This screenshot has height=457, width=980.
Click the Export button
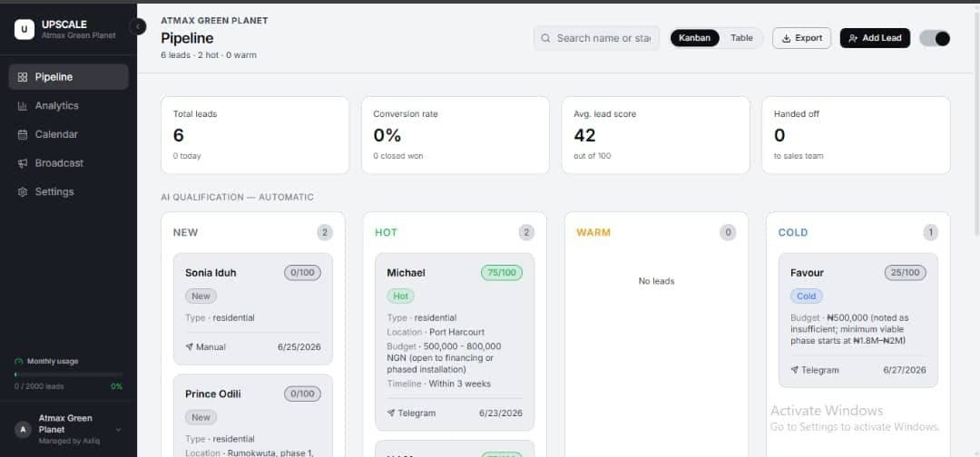point(802,38)
